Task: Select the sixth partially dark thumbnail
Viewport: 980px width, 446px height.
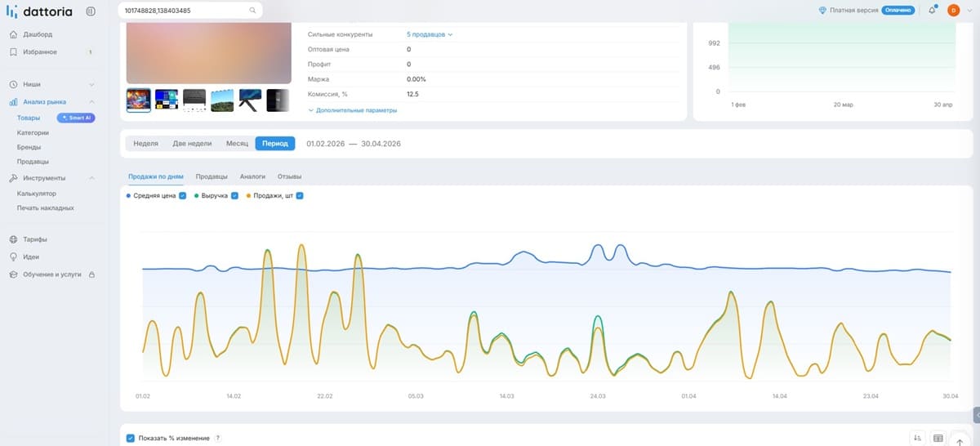Action: click(x=278, y=100)
